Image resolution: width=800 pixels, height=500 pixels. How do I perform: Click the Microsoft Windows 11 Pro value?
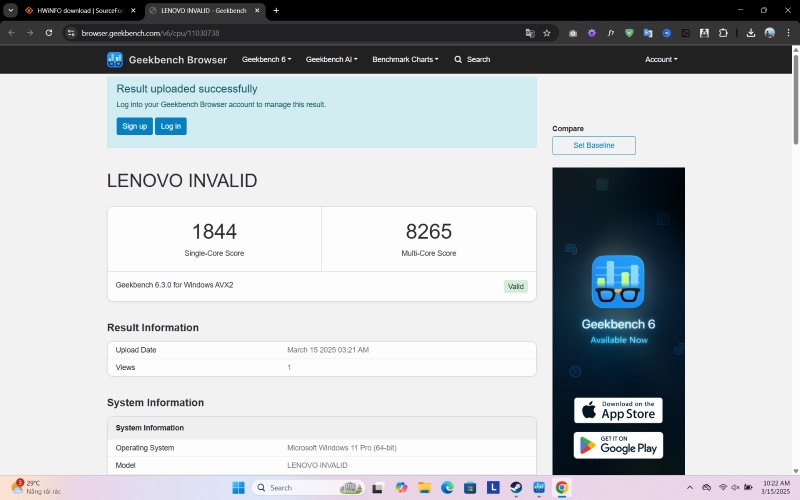(342, 448)
